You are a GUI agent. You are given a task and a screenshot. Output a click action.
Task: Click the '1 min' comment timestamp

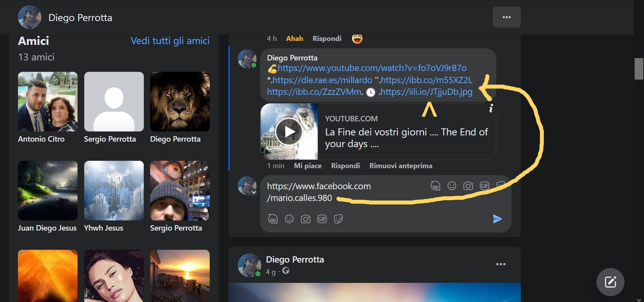(x=276, y=166)
